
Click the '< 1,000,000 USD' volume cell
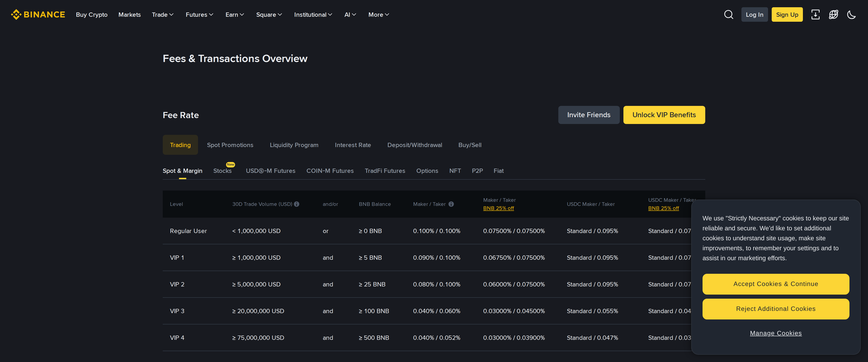coord(256,231)
